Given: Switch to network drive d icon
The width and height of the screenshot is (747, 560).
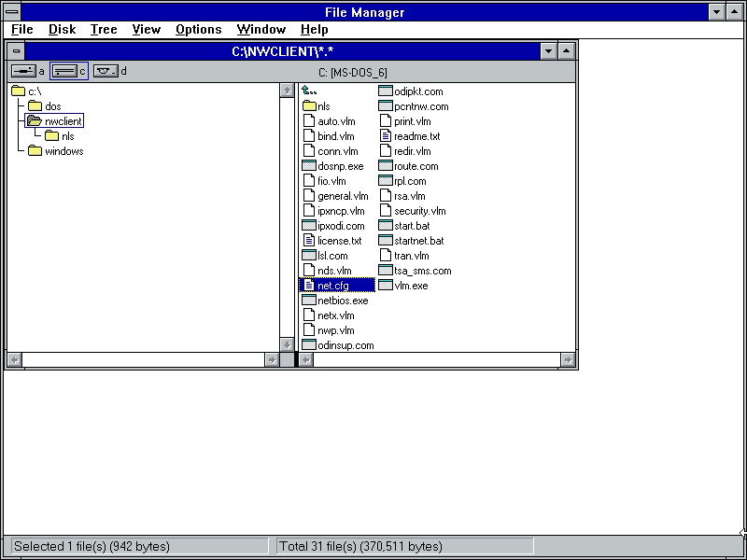Looking at the screenshot, I should coord(106,71).
